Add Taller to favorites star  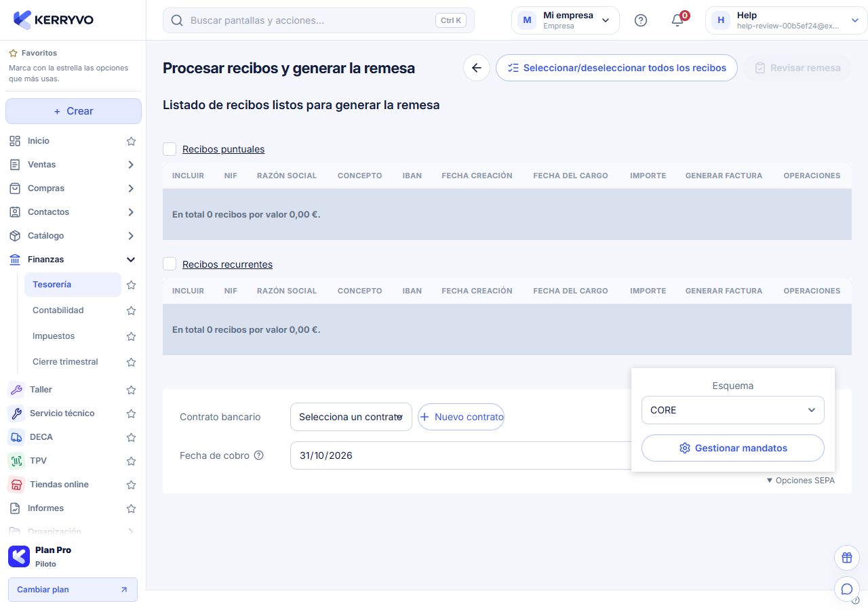click(132, 390)
